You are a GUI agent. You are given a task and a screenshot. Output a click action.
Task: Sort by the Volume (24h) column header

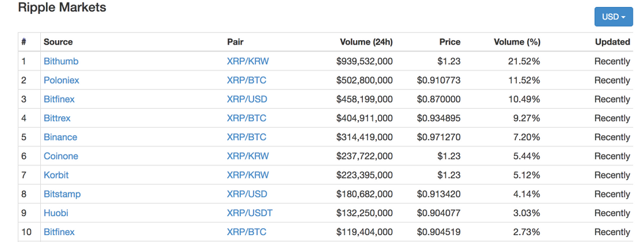click(x=367, y=42)
